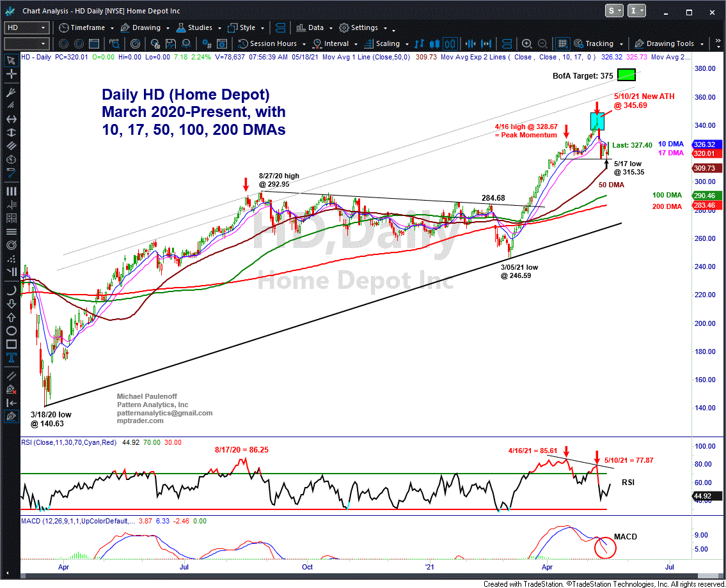Open the Drawing Tools dropdown
This screenshot has height=588, width=726.
tap(669, 43)
